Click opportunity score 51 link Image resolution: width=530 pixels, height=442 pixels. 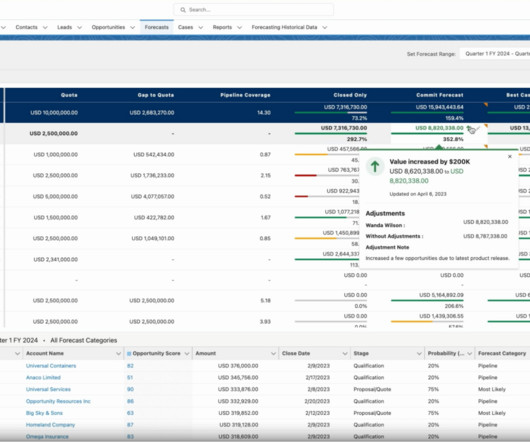pos(130,377)
